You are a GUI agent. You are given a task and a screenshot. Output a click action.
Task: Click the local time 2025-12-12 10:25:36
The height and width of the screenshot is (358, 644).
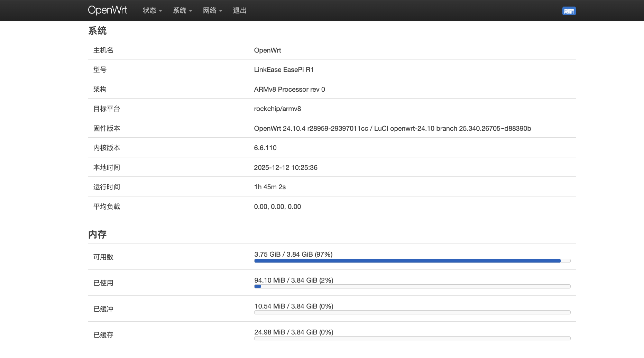286,167
